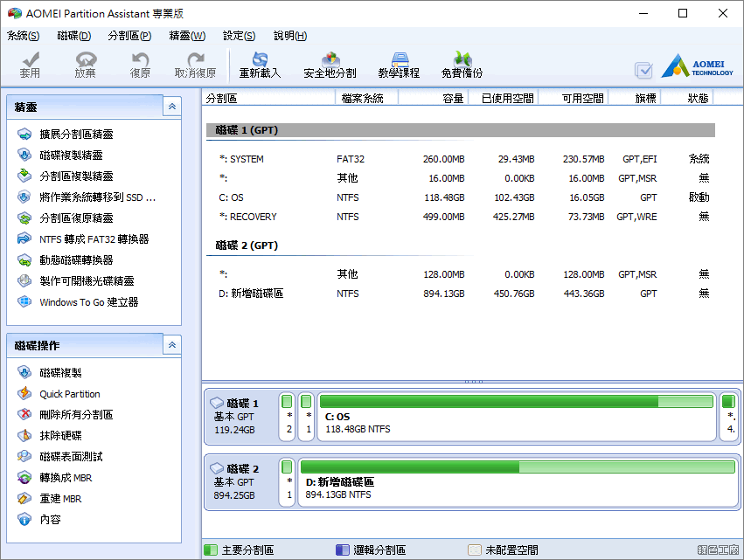Open the 分割區(P) menu
The height and width of the screenshot is (560, 744).
tap(129, 36)
